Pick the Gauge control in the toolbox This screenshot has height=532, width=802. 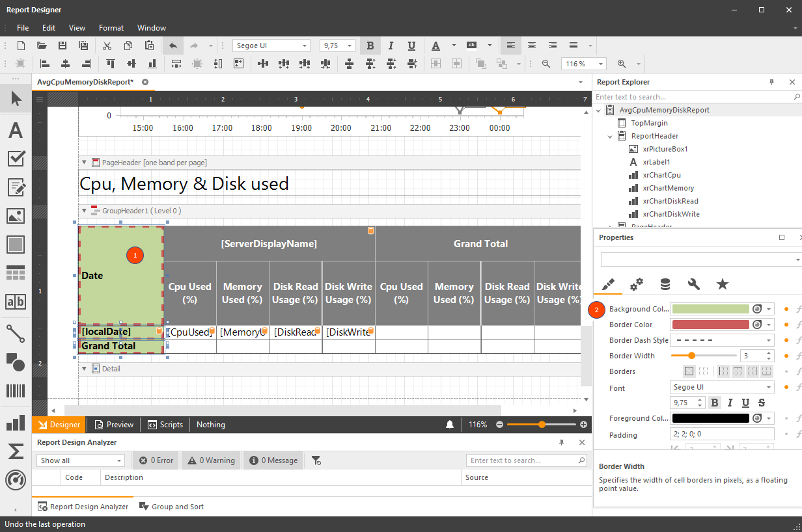pos(16,480)
